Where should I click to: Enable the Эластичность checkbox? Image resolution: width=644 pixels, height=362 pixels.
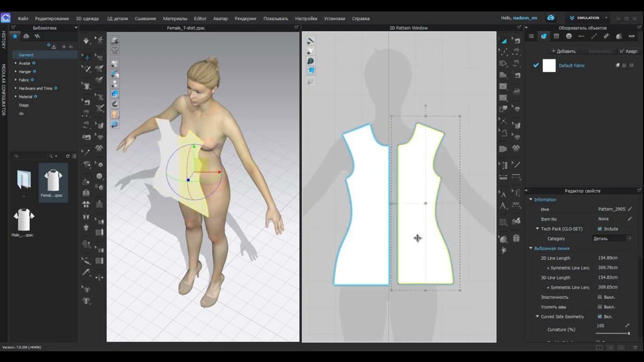click(599, 297)
